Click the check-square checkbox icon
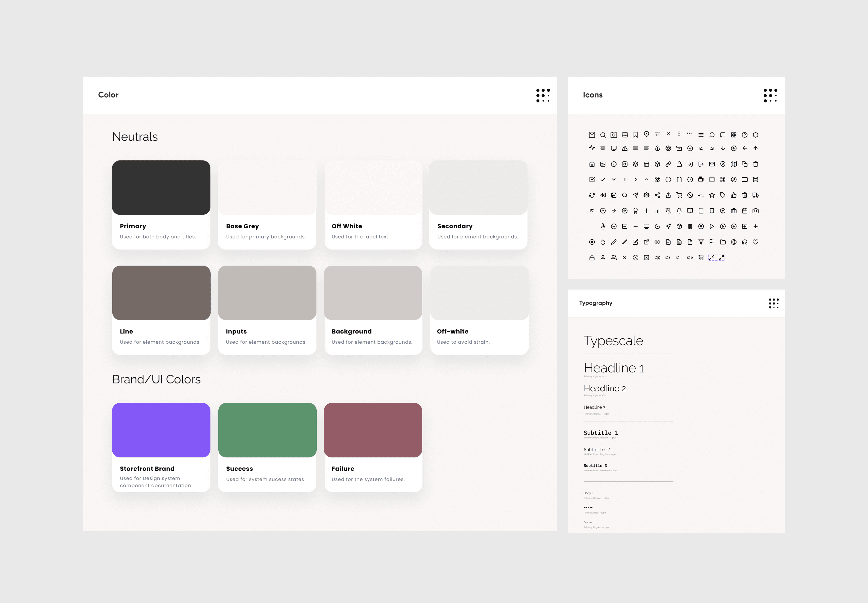 (x=592, y=180)
